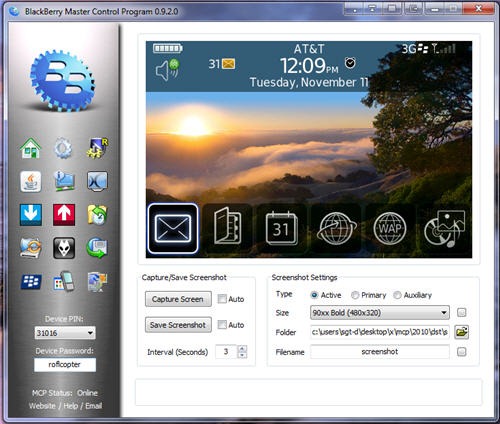Select the Auxiliary type radio button
500x424 pixels.
[397, 295]
